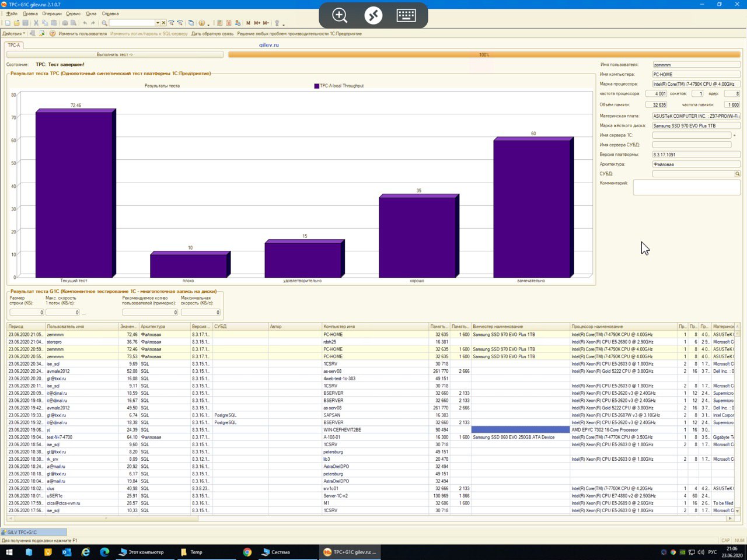This screenshot has height=560, width=747.
Task: Click the Имя сервера СУБД input field
Action: point(692,145)
